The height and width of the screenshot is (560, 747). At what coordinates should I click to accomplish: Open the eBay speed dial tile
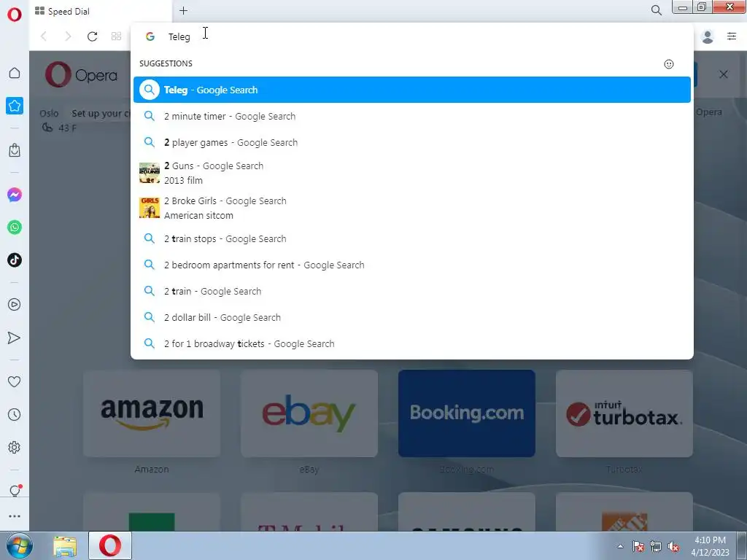point(309,413)
